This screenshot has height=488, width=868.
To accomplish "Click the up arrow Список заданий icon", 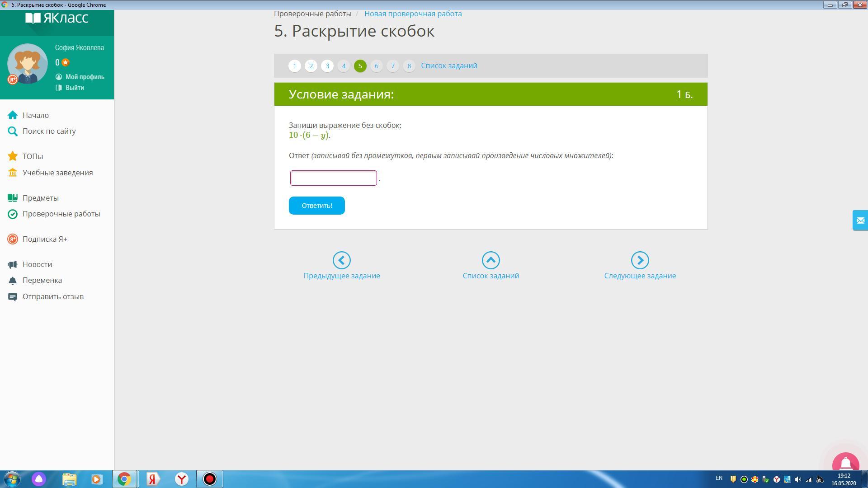I will pyautogui.click(x=491, y=260).
